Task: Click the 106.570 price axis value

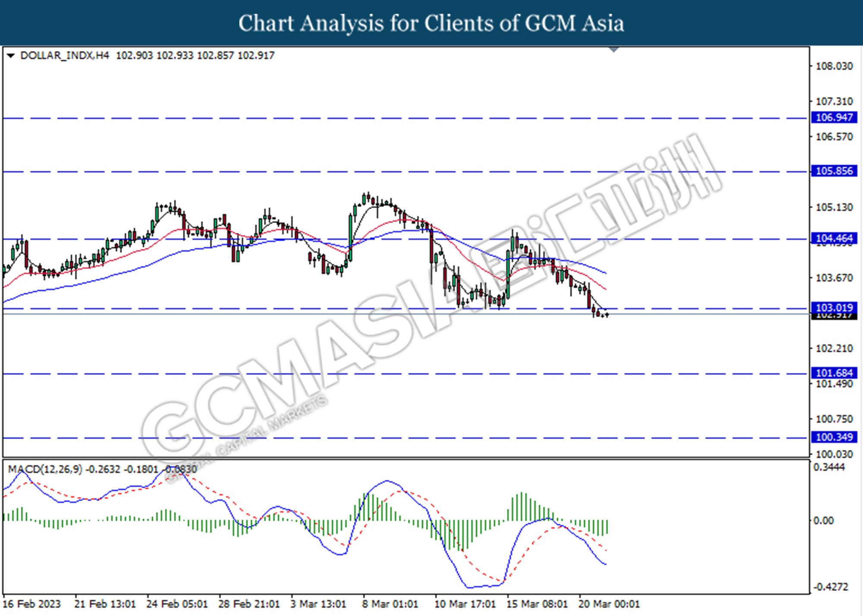Action: (834, 137)
